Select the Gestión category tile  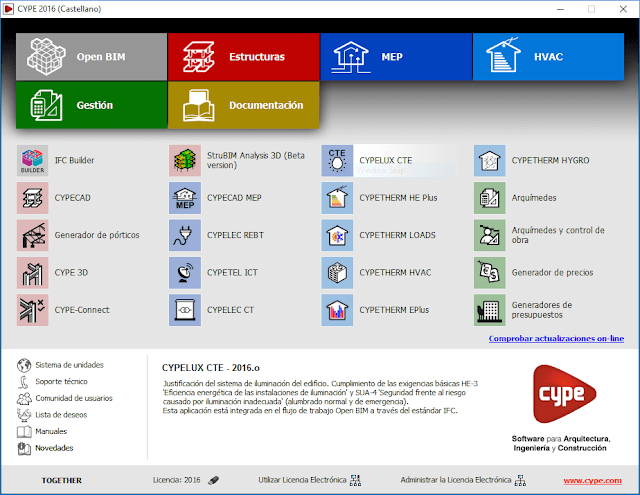(91, 105)
